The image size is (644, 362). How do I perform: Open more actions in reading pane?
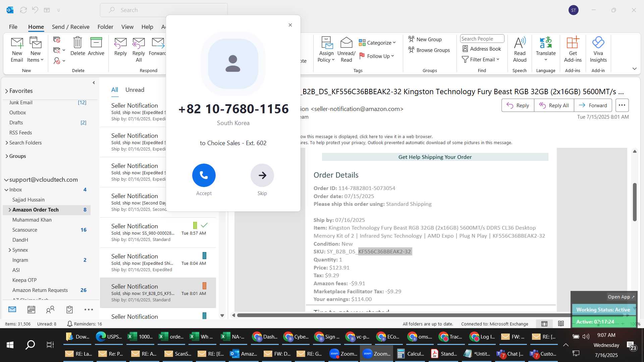[622, 105]
